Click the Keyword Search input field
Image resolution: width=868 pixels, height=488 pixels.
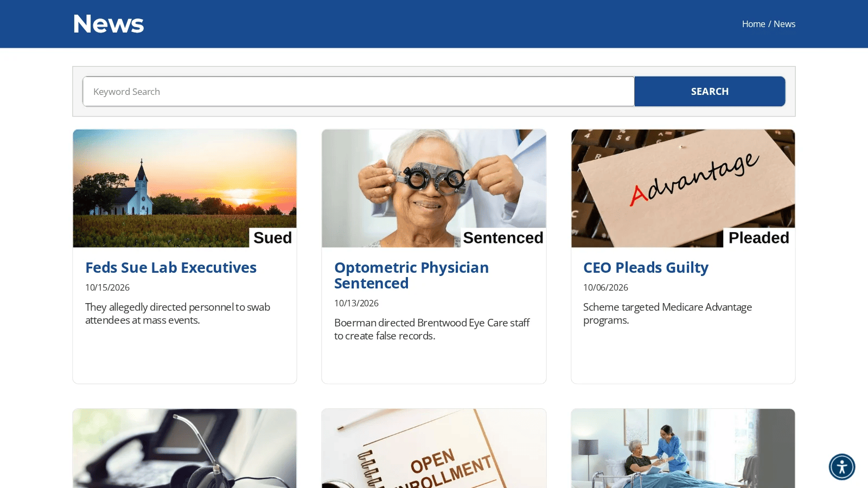[x=359, y=92]
